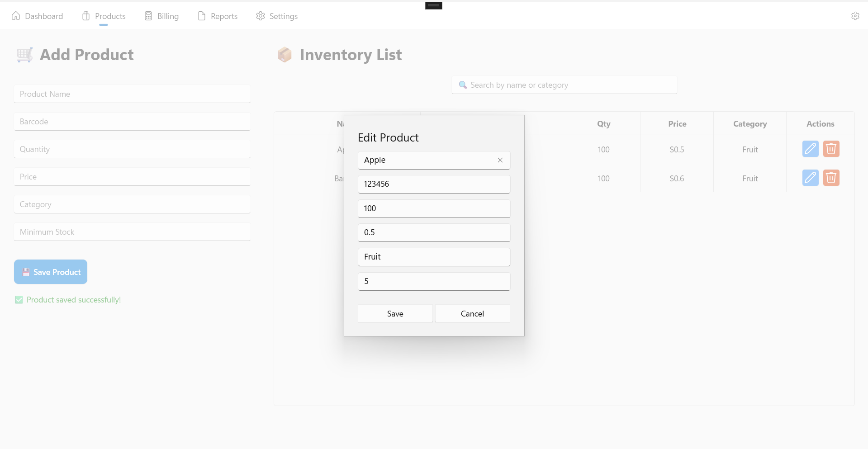
Task: Click the Actions column header
Action: pyautogui.click(x=820, y=124)
